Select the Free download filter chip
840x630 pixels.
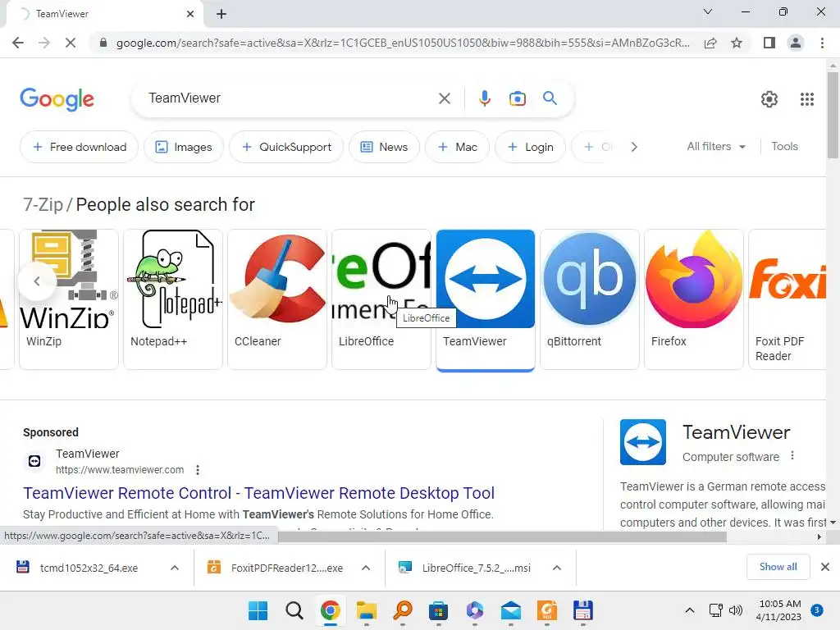[80, 147]
